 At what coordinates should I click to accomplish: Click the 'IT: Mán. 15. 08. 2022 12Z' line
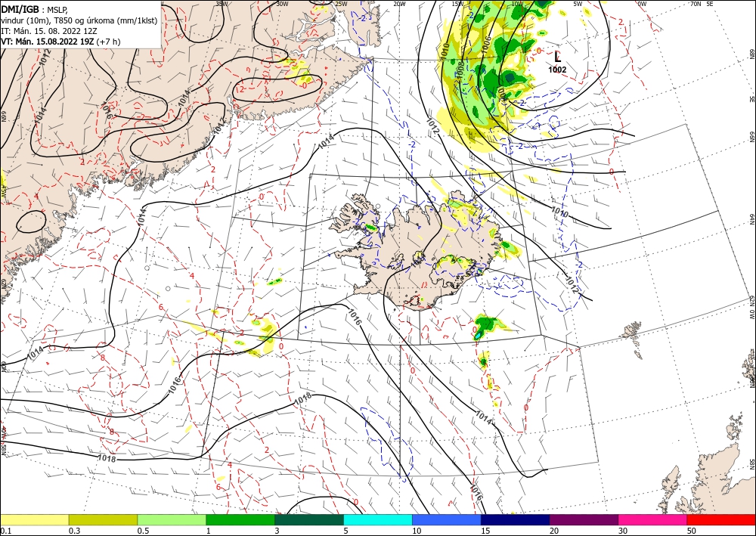[x=48, y=31]
